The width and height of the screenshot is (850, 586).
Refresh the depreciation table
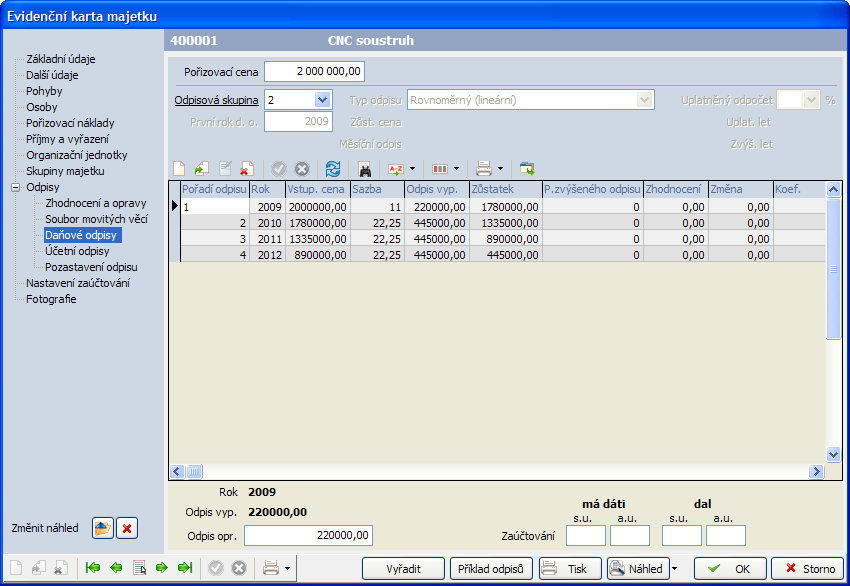pos(333,169)
